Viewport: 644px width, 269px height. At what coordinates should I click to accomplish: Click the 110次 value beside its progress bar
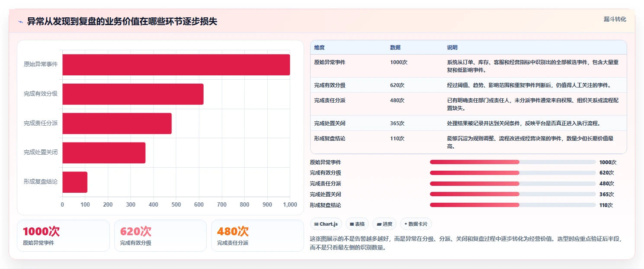point(606,205)
